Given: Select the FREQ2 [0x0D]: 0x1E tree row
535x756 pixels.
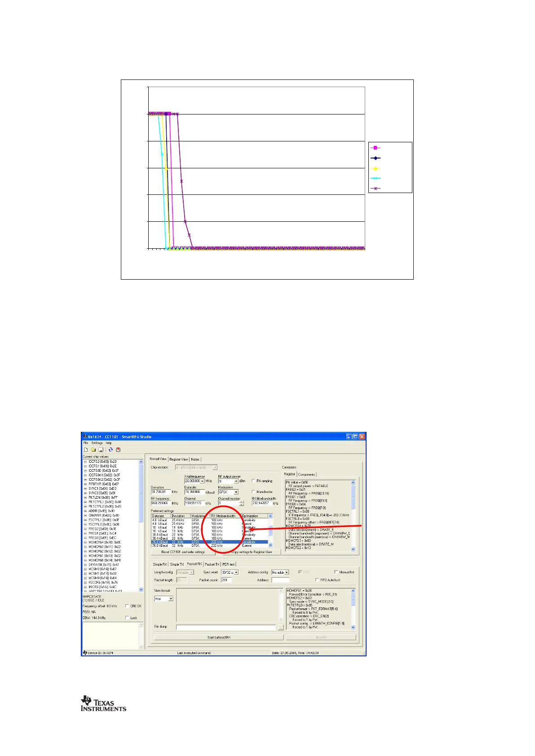Looking at the screenshot, I should pyautogui.click(x=102, y=529).
